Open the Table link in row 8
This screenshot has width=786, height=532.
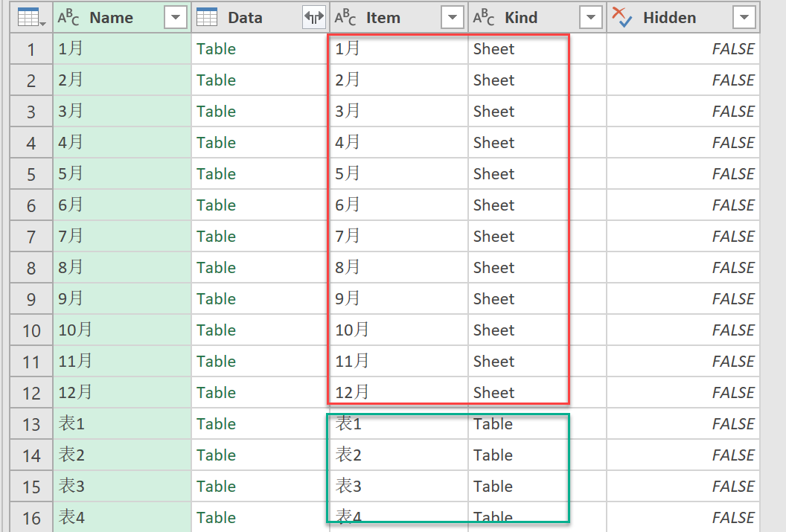pyautogui.click(x=216, y=268)
